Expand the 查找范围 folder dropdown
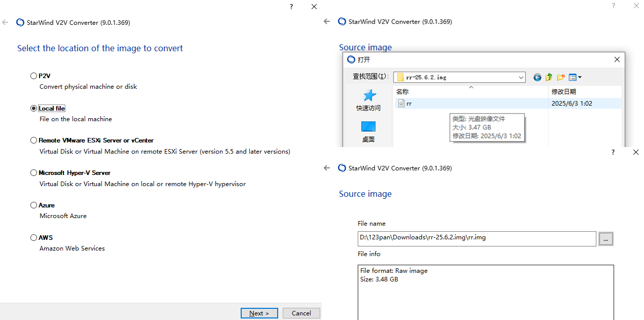This screenshot has height=320, width=644. tap(521, 78)
